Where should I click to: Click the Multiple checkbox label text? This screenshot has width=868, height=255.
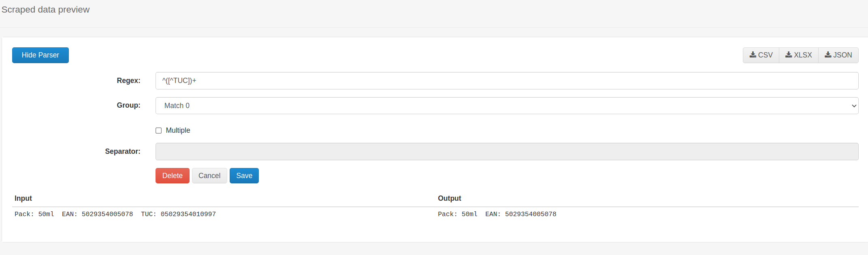tap(178, 130)
